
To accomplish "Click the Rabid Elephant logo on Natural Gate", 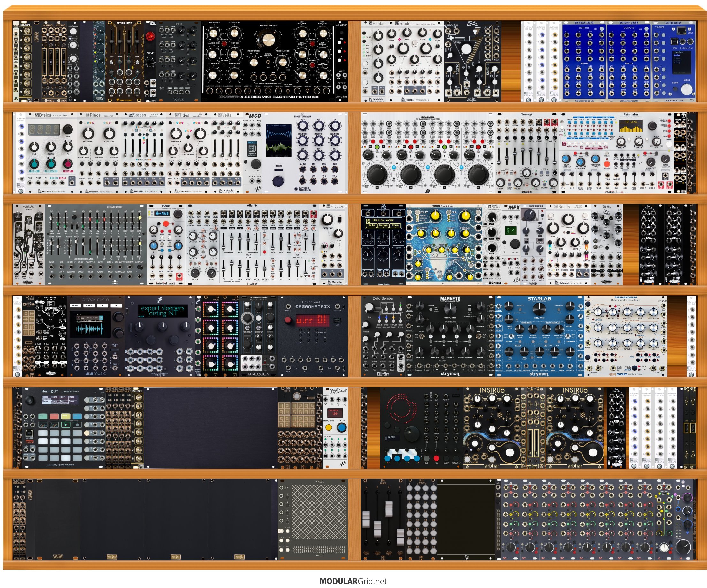I will click(124, 100).
